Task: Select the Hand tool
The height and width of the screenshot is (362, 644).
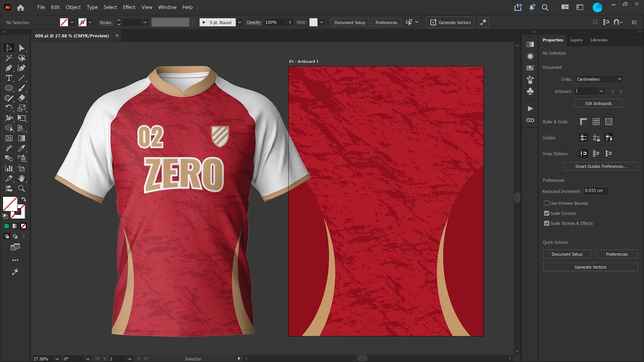Action: point(22,178)
